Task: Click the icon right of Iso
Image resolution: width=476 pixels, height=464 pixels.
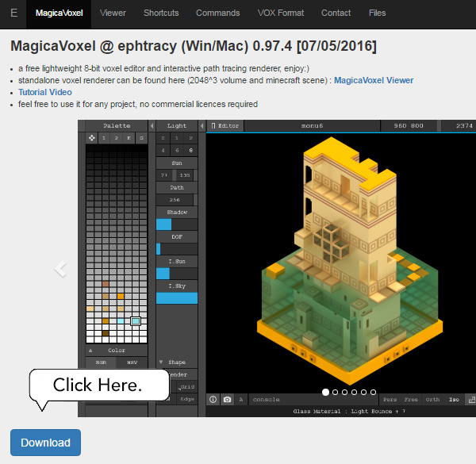Action: pyautogui.click(x=470, y=400)
